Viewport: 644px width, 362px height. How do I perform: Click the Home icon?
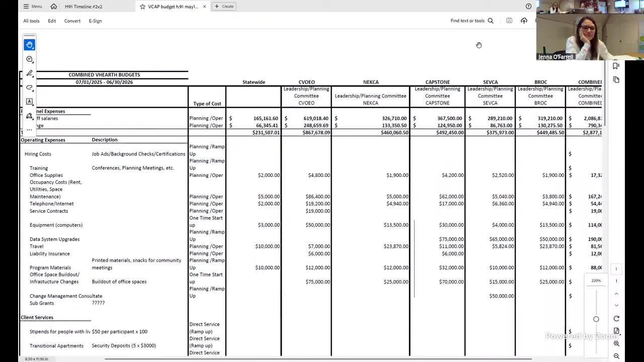click(x=54, y=7)
